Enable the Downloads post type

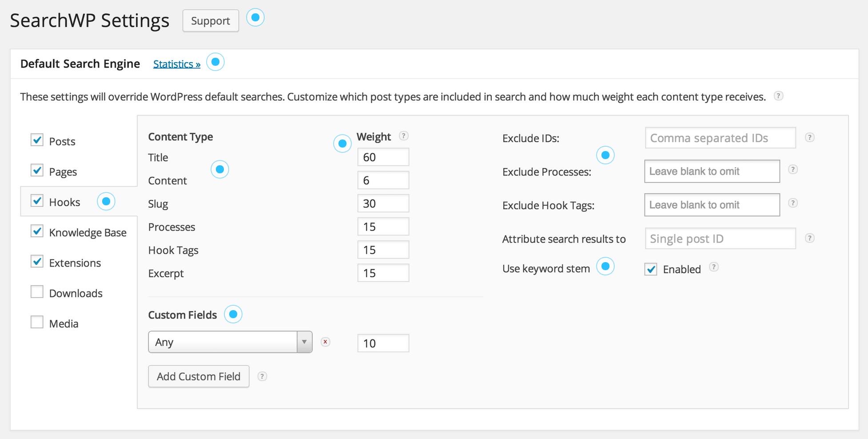(x=37, y=291)
